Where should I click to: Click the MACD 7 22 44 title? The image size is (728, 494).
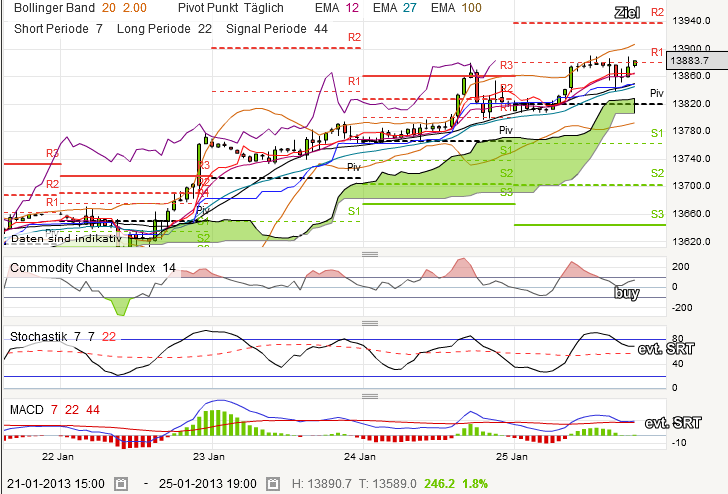55,410
